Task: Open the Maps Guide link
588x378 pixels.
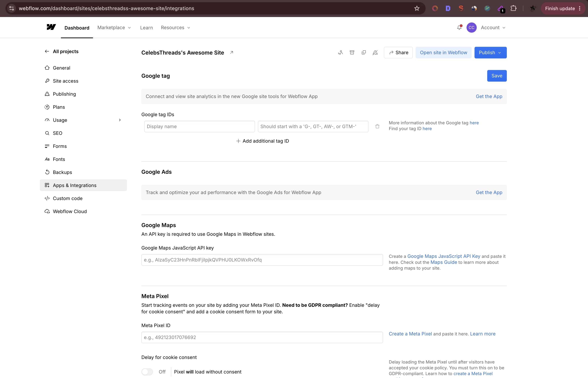Action: [x=444, y=262]
